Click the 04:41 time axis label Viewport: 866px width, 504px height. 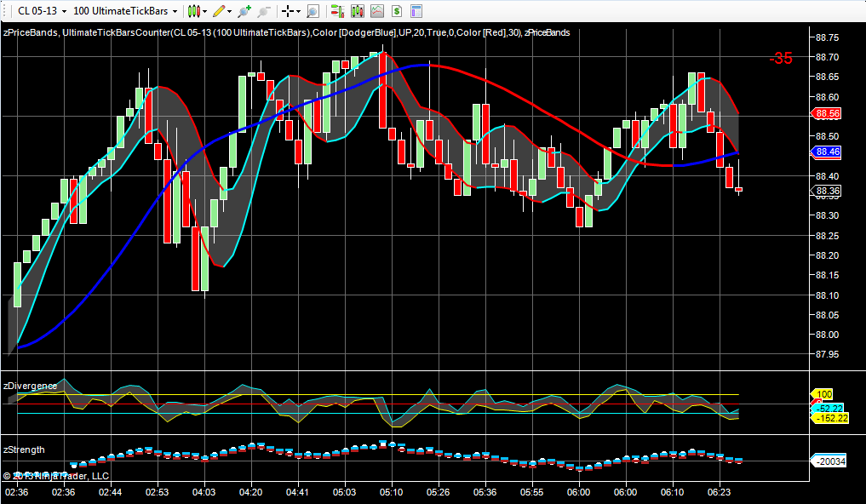(298, 492)
